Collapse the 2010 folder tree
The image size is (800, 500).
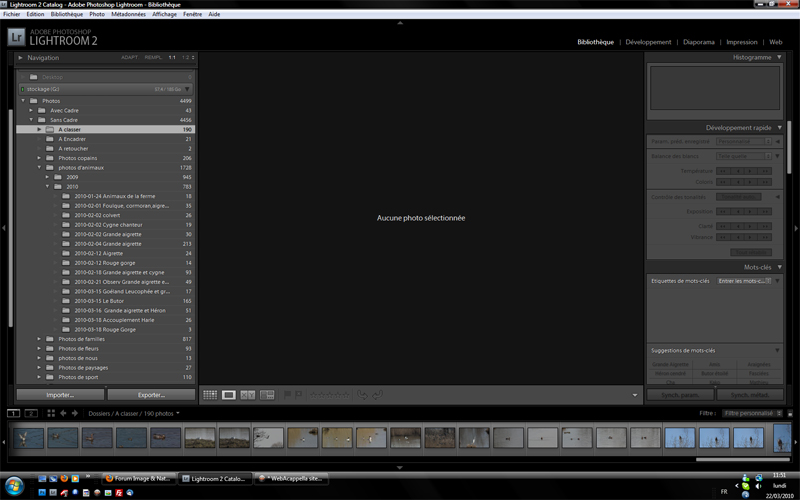(x=47, y=187)
